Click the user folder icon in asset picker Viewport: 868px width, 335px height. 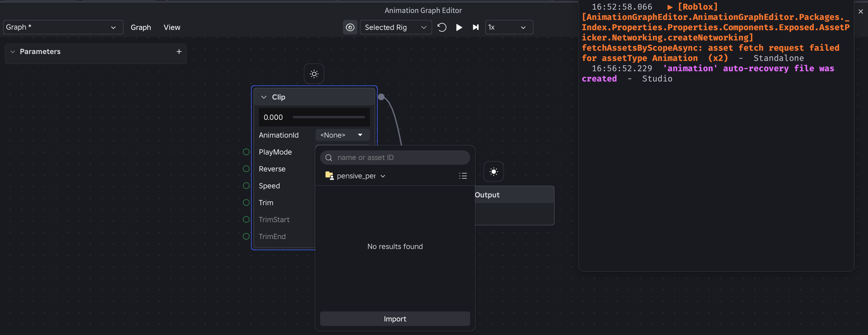pyautogui.click(x=329, y=175)
